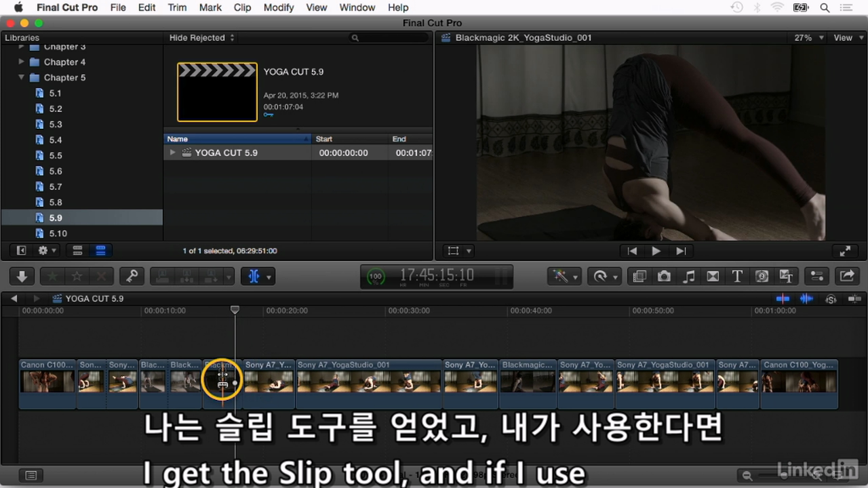Screen dimensions: 868x488
Task: Open the Titles Browser T icon
Action: [x=737, y=277]
